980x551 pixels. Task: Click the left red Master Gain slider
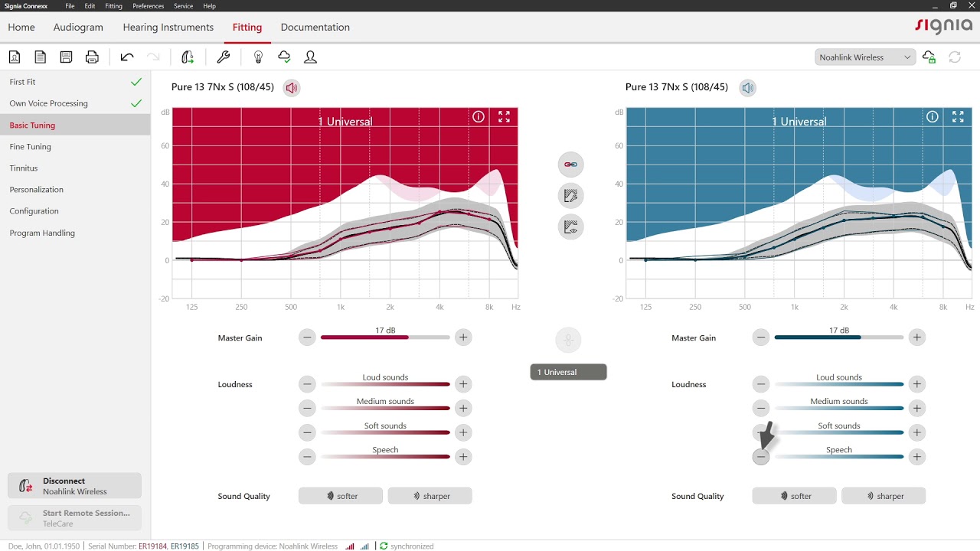click(385, 337)
